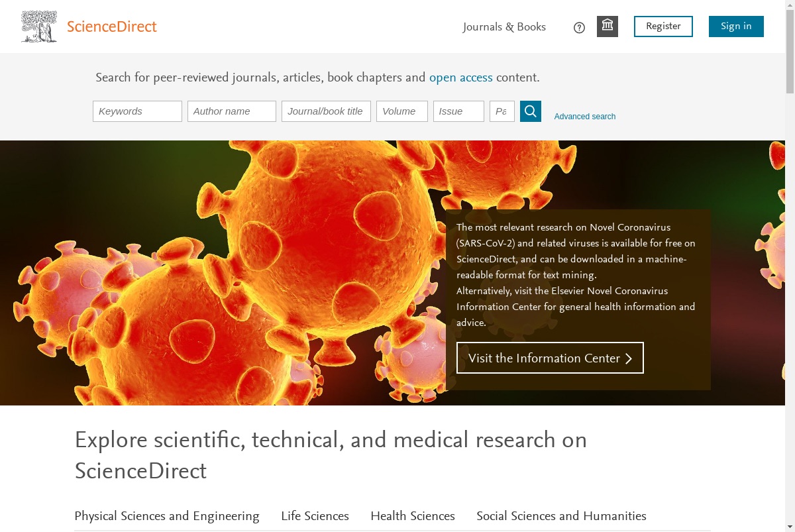Click the institution building icon
The height and width of the screenshot is (532, 795).
pos(608,27)
